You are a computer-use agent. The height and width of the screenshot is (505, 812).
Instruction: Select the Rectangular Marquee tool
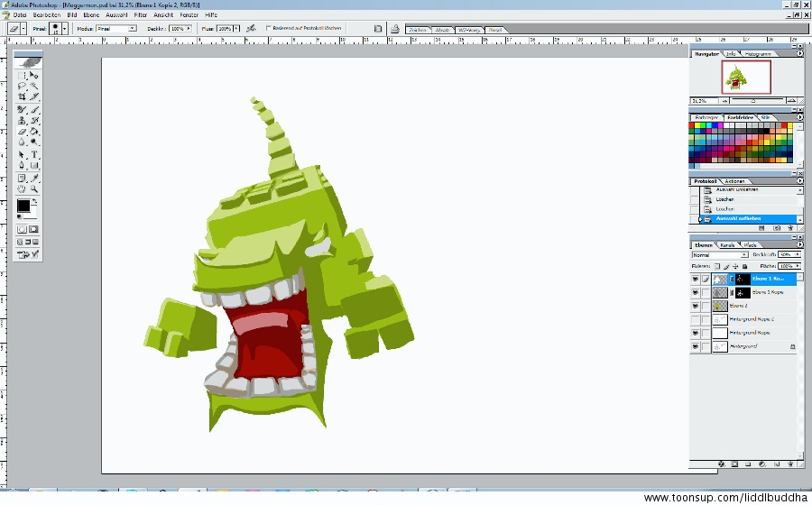click(22, 76)
